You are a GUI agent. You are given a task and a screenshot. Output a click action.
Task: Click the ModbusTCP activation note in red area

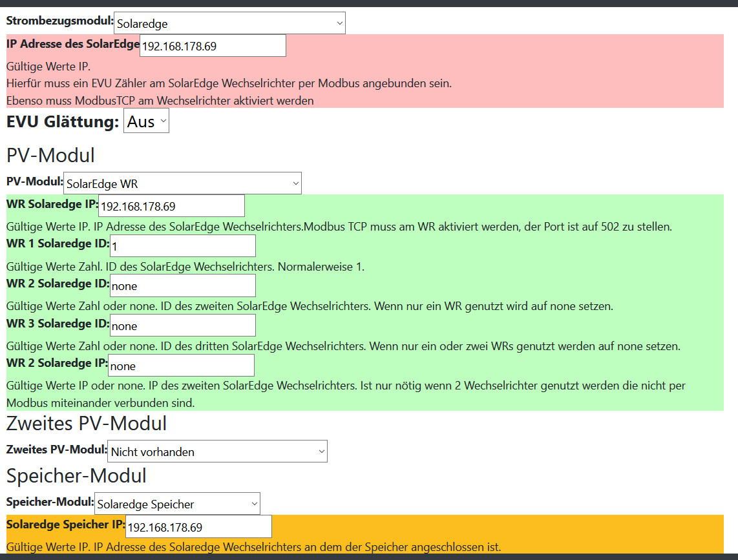160,100
